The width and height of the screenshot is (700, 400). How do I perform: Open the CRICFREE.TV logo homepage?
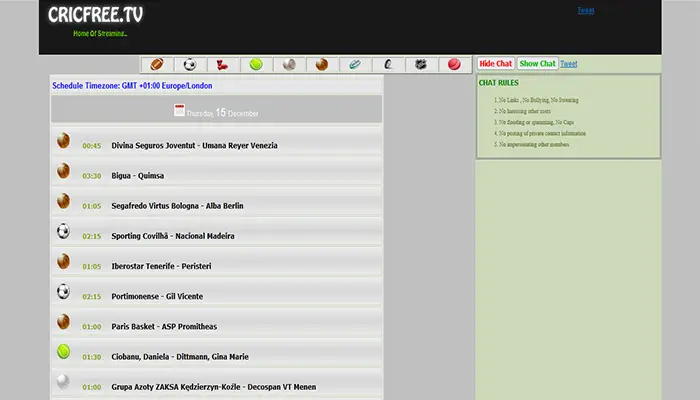(x=96, y=15)
